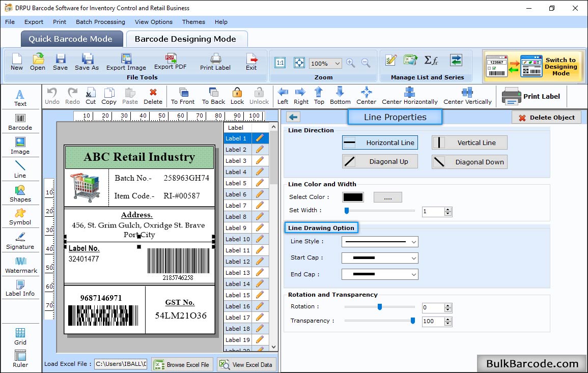Create a New label file

coord(16,62)
